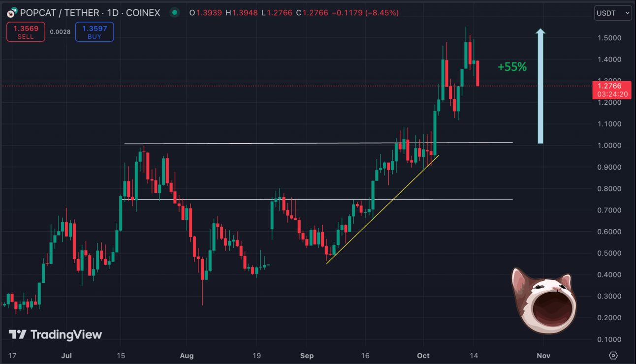Open the USDT currency dropdown
Screen dimensions: 636x364
(x=613, y=13)
